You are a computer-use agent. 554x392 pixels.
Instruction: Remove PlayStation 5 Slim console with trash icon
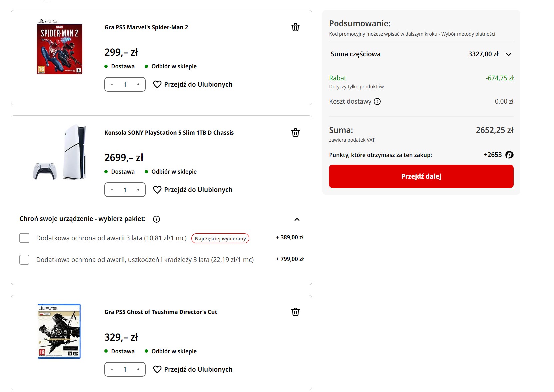click(295, 133)
